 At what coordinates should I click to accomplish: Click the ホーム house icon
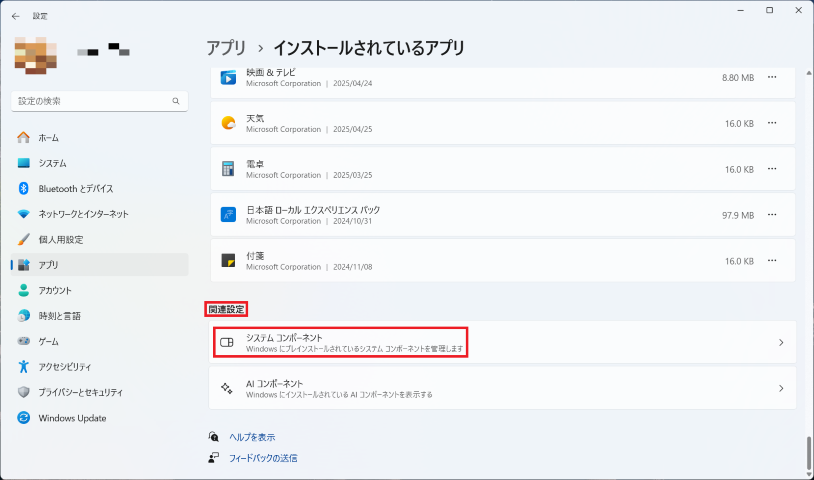(23, 138)
